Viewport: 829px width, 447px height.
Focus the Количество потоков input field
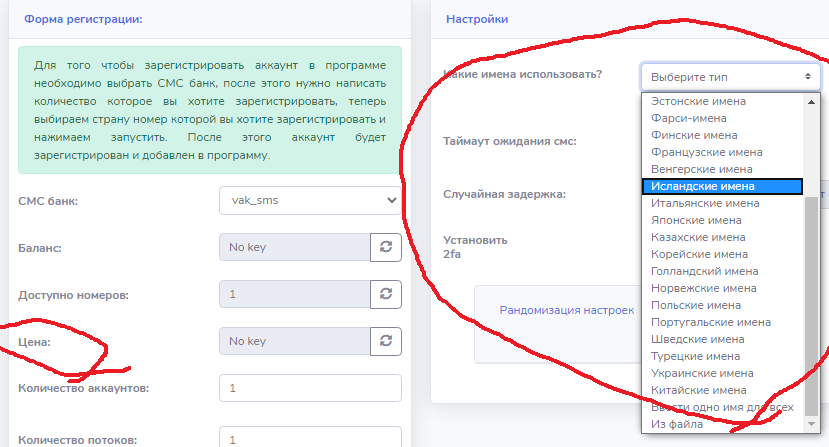coord(310,438)
